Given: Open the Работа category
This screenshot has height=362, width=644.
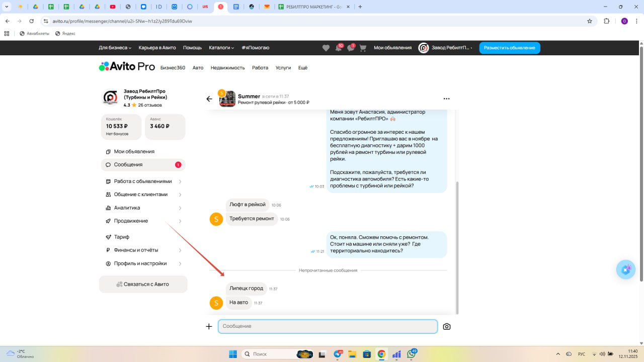Looking at the screenshot, I should pyautogui.click(x=260, y=68).
